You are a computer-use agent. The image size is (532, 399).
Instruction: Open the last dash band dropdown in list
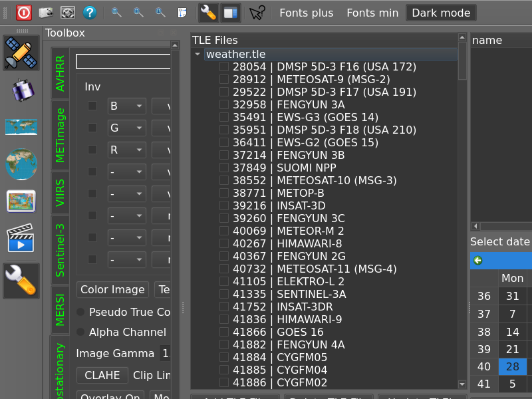[x=127, y=259]
